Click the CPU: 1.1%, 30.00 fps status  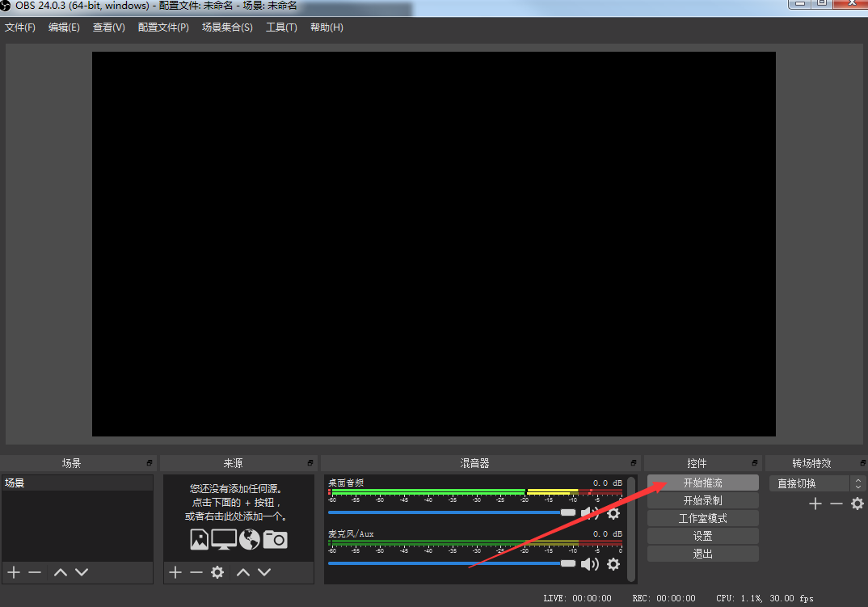[x=765, y=598]
